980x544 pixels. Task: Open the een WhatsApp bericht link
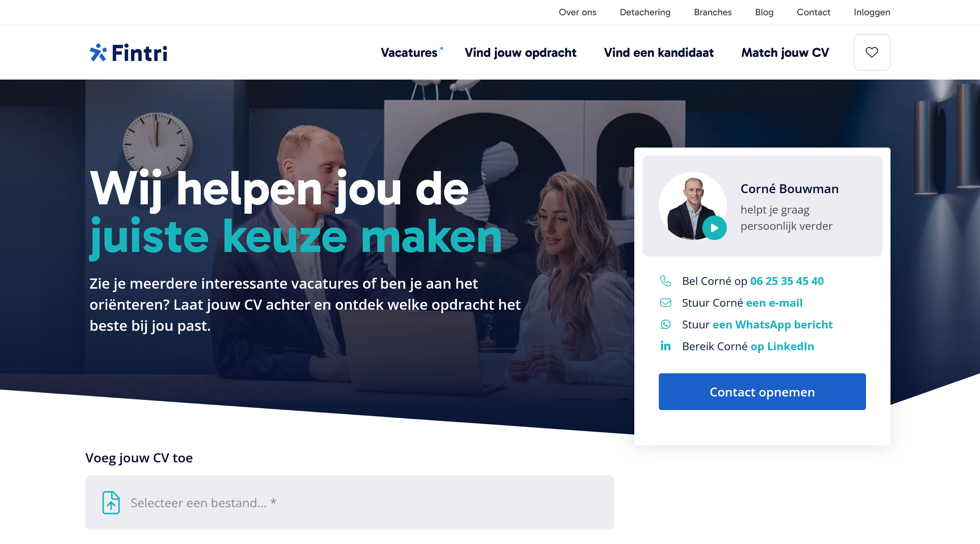(772, 324)
